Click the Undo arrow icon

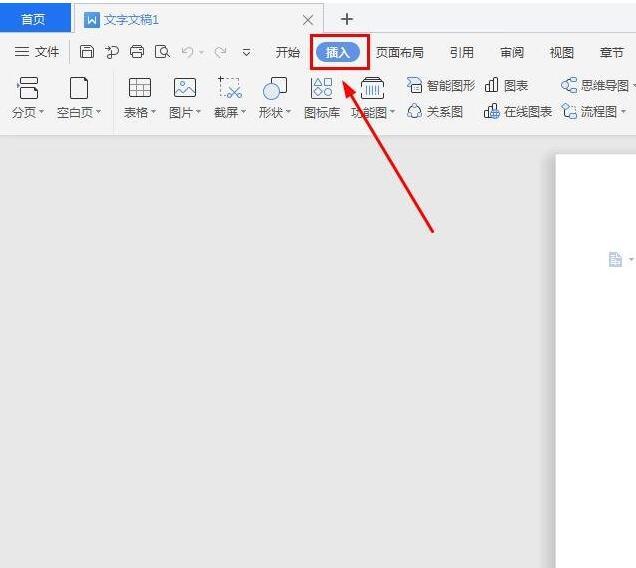tap(187, 52)
